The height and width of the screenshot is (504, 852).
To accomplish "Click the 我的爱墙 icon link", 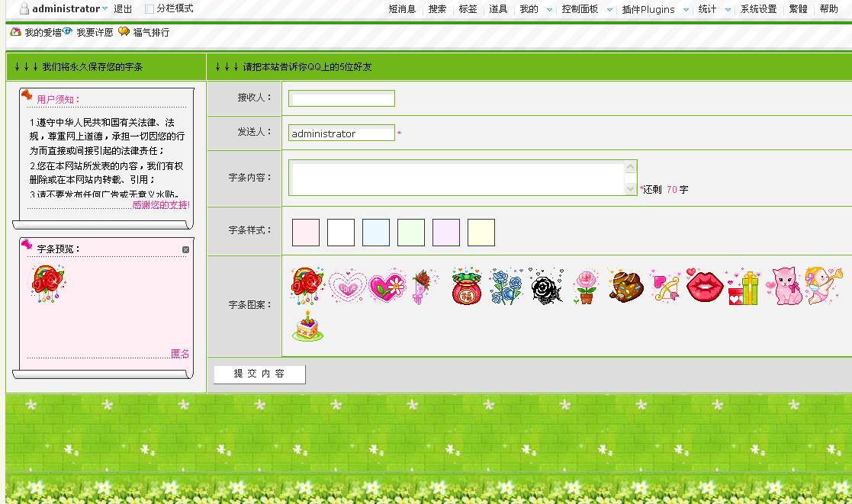I will click(x=16, y=32).
